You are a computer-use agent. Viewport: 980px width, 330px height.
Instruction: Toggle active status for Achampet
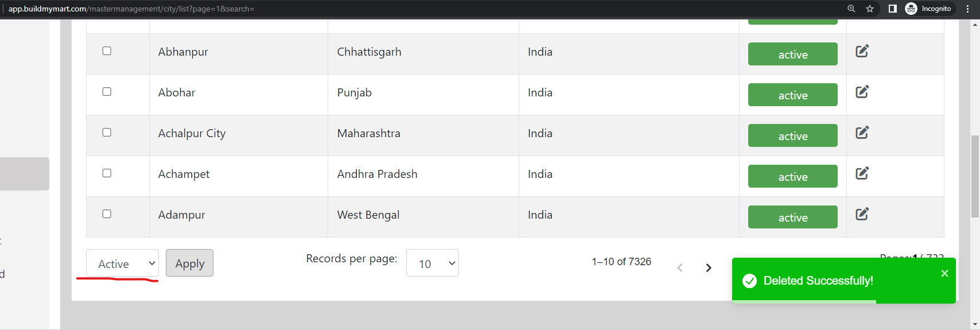792,176
